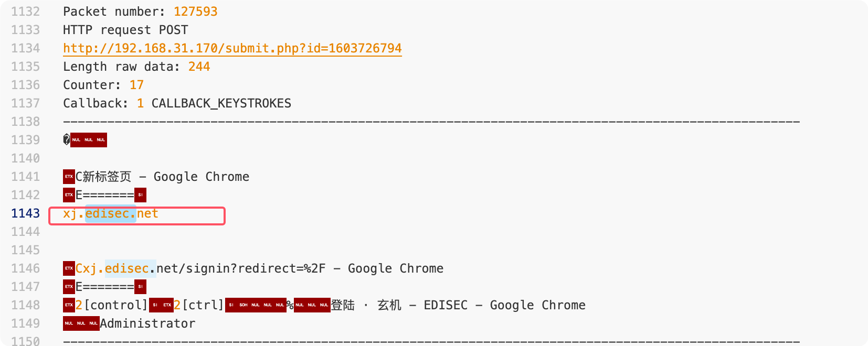Click the highlighted xj.edisec.net text
The width and height of the screenshot is (868, 346).
point(111,214)
